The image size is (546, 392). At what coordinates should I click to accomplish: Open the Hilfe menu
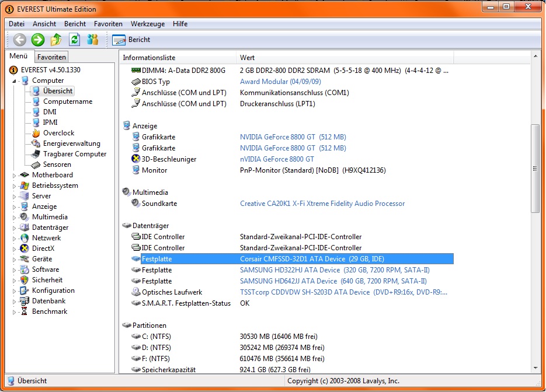click(x=180, y=24)
